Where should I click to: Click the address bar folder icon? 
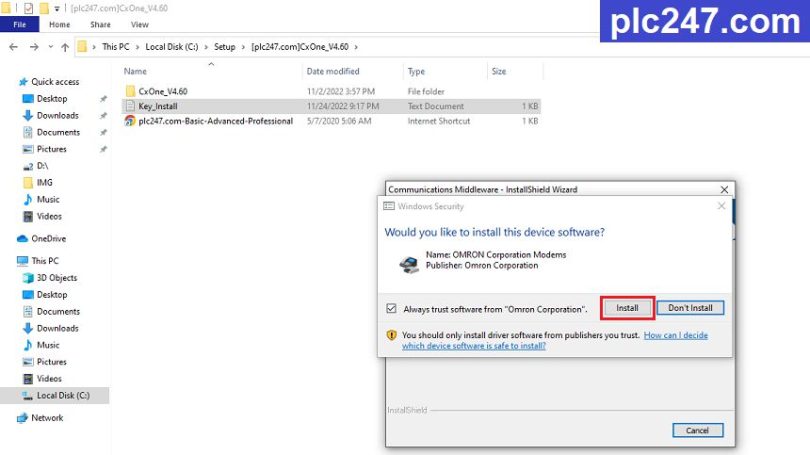82,47
